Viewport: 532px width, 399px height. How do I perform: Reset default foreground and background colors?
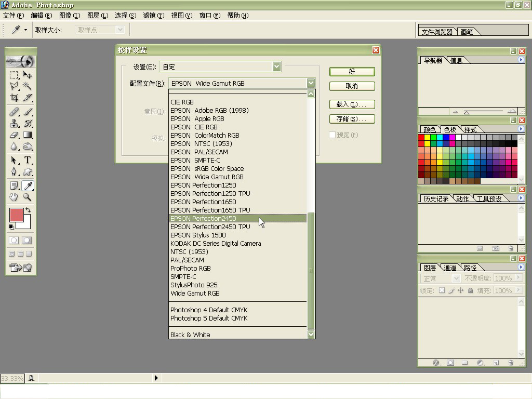coord(11,227)
